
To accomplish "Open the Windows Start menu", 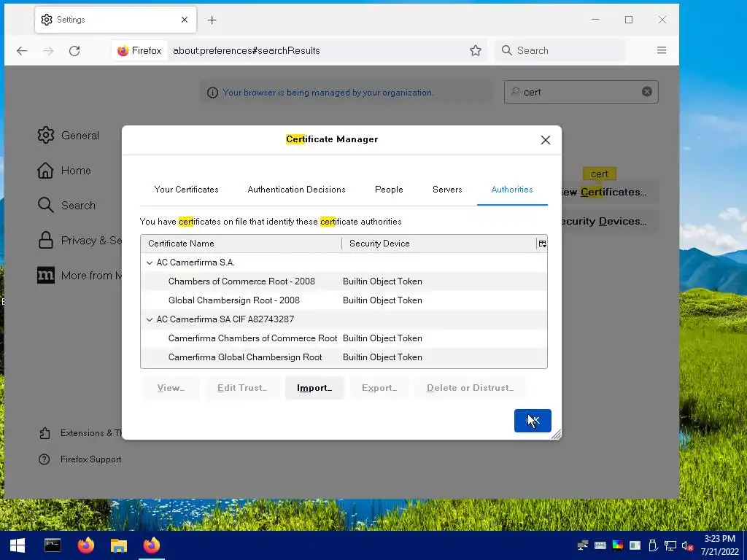I will click(18, 545).
